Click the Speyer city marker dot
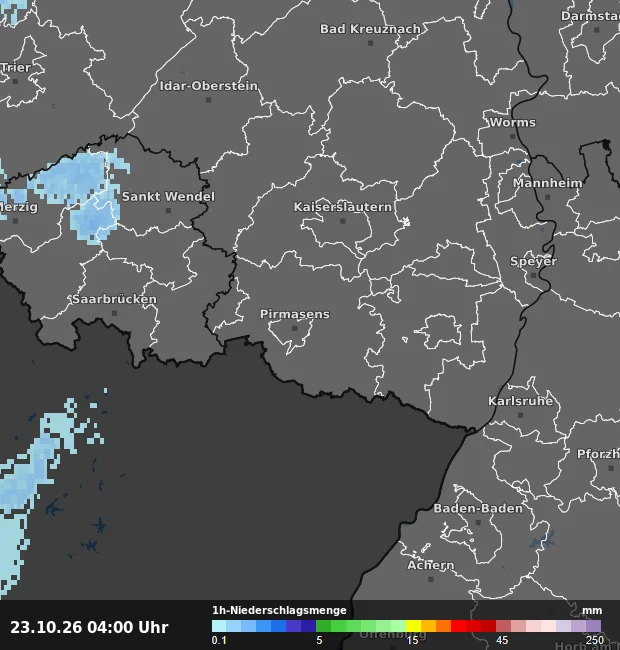This screenshot has width=620, height=650. [533, 275]
